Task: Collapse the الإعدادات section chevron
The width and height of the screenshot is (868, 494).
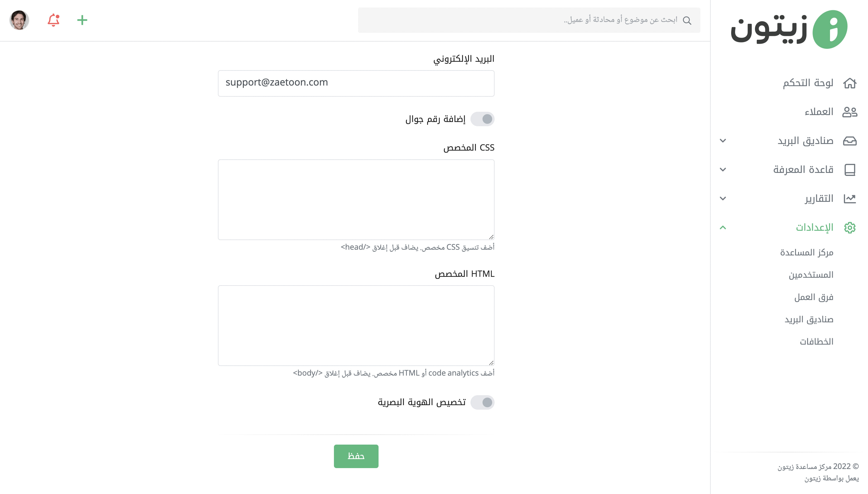Action: (x=723, y=227)
